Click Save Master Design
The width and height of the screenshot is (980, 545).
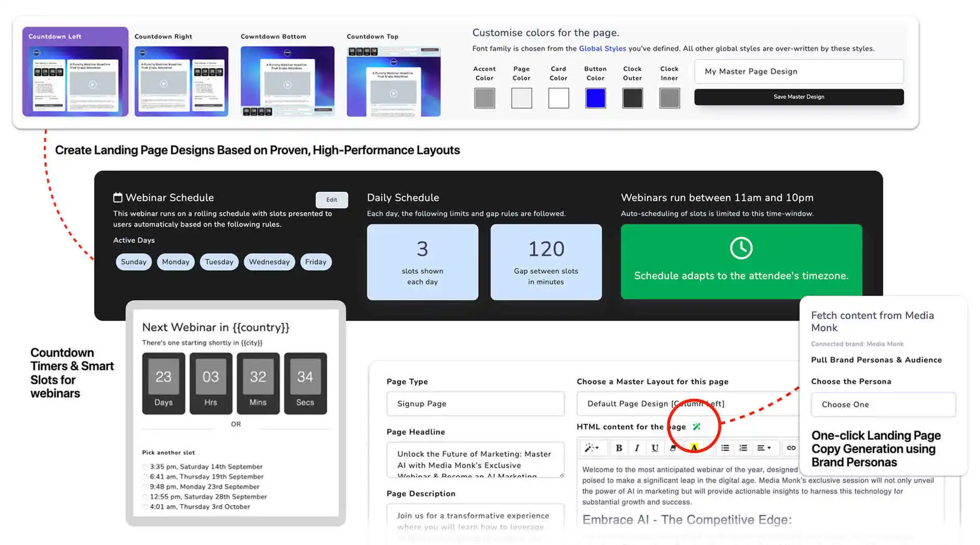(x=798, y=96)
